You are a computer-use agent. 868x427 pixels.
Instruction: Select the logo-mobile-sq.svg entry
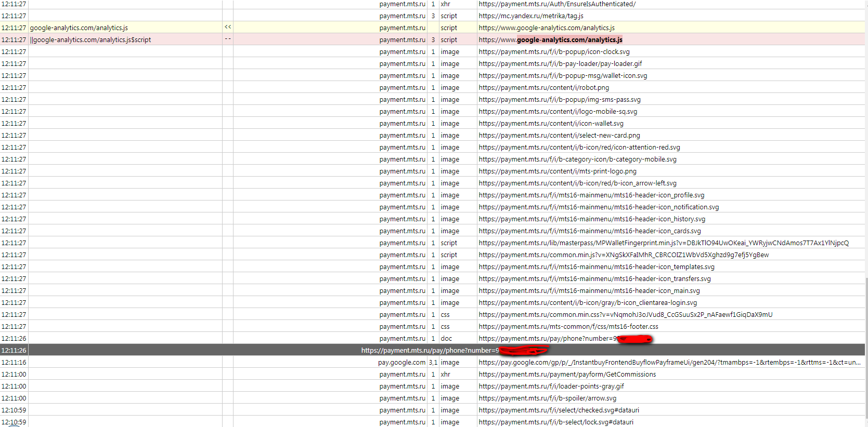(558, 112)
